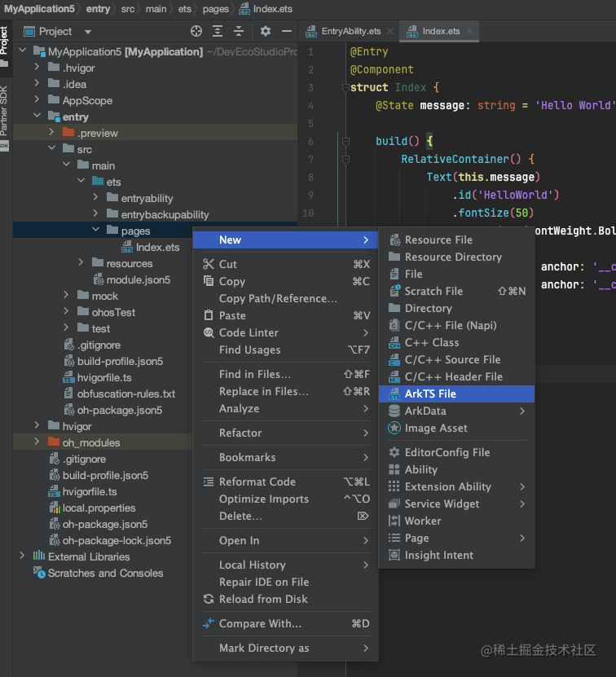Image resolution: width=616 pixels, height=677 pixels.
Task: Open Project panel settings gear
Action: tap(266, 31)
